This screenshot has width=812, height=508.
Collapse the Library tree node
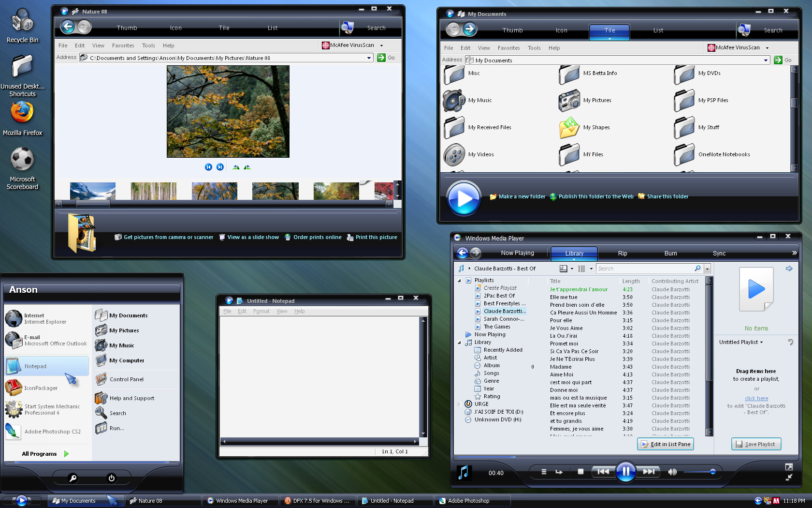coord(459,343)
